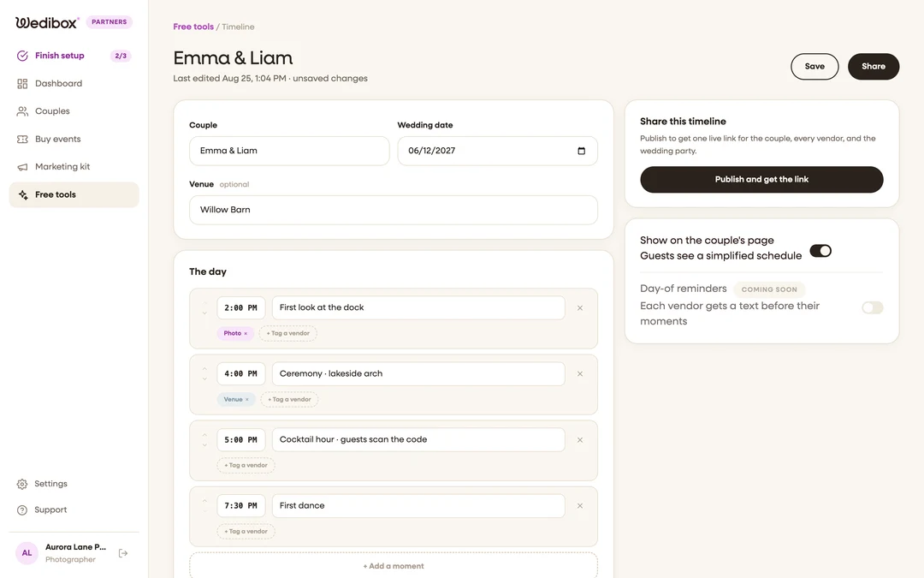The width and height of the screenshot is (924, 578).
Task: Tag a vendor on First dance moment
Action: [246, 532]
